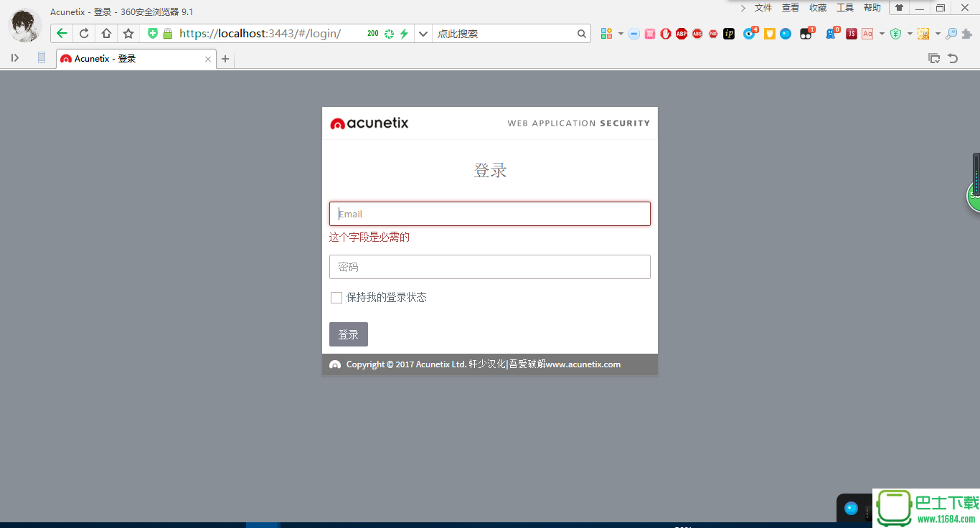Expand the address bar history dropdown
This screenshot has width=980, height=528.
(423, 34)
